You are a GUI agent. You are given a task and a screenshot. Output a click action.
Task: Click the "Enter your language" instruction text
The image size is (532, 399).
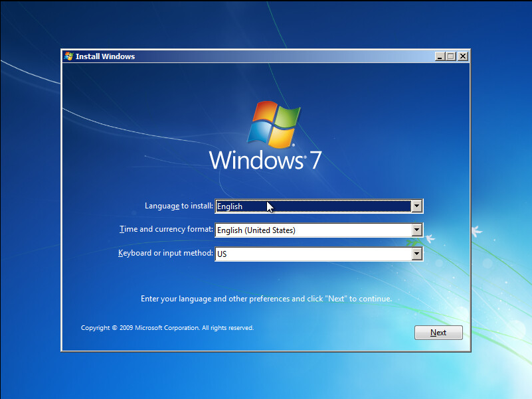coord(266,299)
